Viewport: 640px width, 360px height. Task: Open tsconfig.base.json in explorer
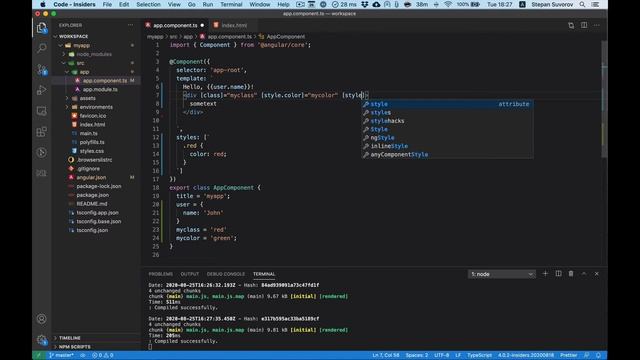point(96,221)
